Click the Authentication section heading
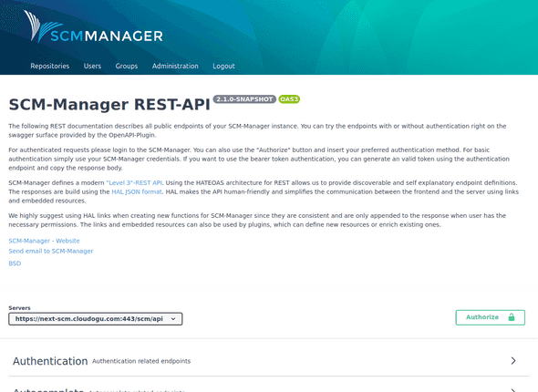Image resolution: width=538 pixels, height=392 pixels. (x=50, y=361)
